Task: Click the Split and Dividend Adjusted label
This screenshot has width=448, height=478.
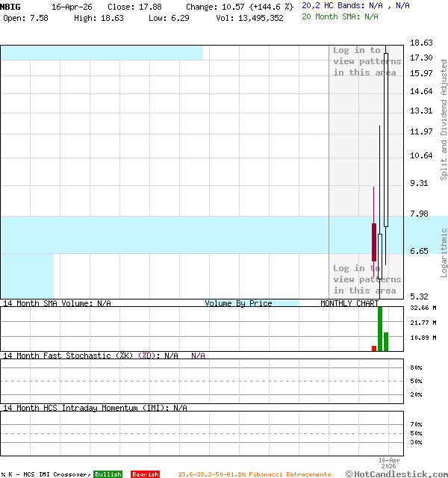Action: pyautogui.click(x=444, y=120)
